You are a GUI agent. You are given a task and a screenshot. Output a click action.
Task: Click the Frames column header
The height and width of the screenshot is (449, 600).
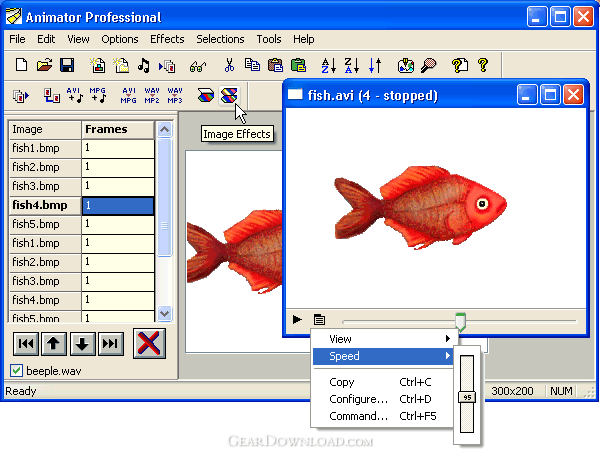(118, 129)
